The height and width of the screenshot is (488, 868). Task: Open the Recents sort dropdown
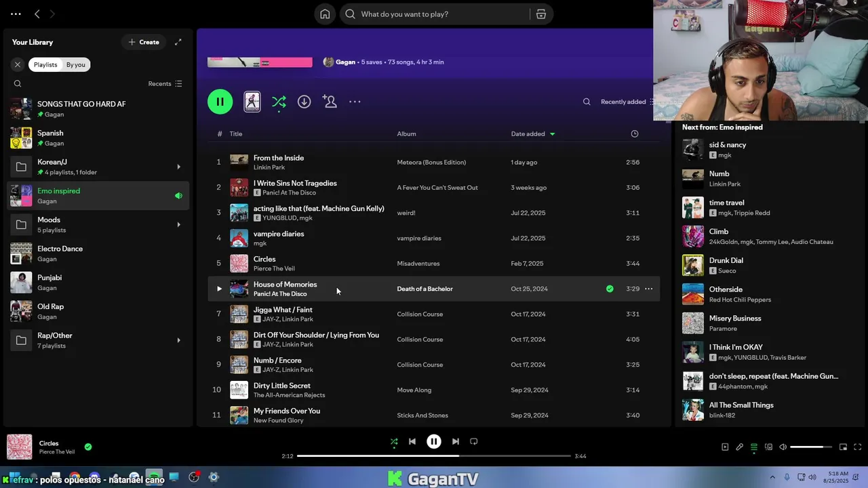click(x=165, y=84)
